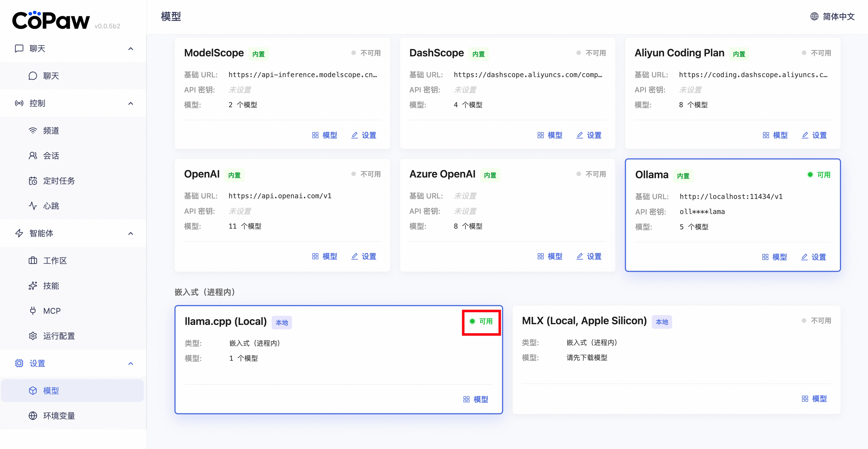The height and width of the screenshot is (449, 868).
Task: Open the 心跳 heartbeat page
Action: coord(50,206)
